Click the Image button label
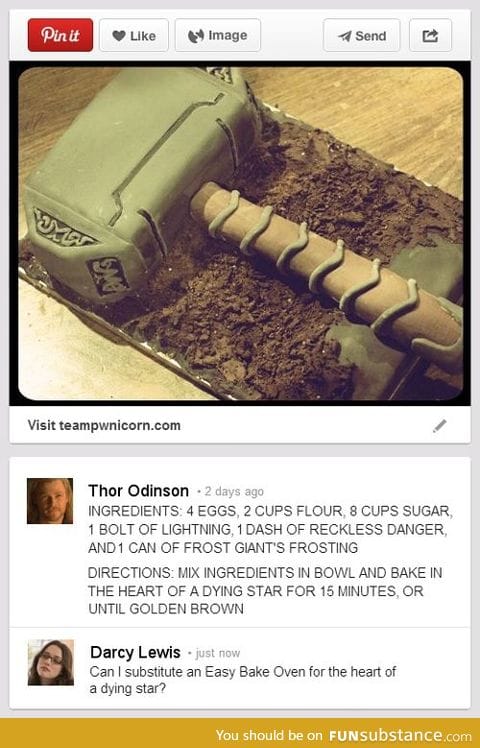The height and width of the screenshot is (748, 480). click(228, 35)
